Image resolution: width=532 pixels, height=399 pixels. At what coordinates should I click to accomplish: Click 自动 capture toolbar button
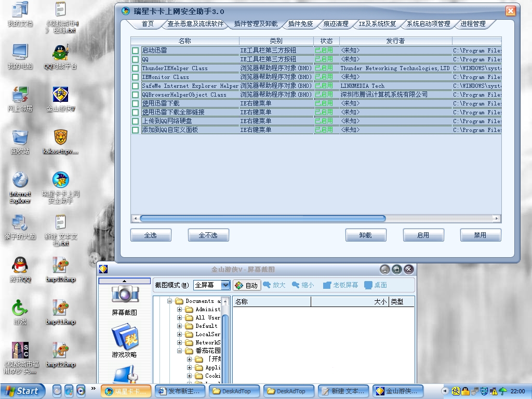click(x=247, y=285)
